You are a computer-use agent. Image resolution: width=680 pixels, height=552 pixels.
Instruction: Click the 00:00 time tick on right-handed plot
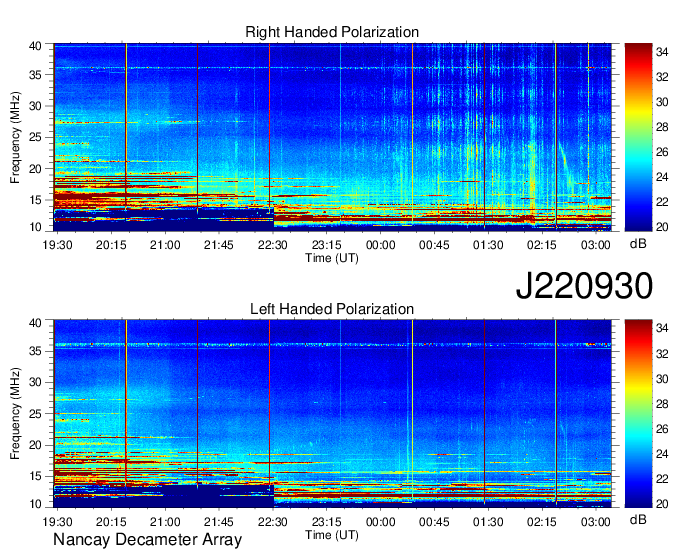pyautogui.click(x=380, y=245)
